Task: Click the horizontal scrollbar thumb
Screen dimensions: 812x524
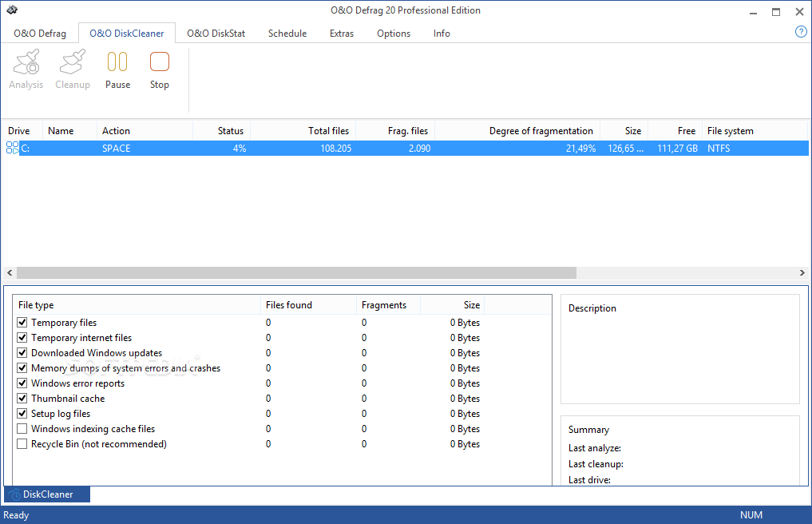Action: (296, 272)
